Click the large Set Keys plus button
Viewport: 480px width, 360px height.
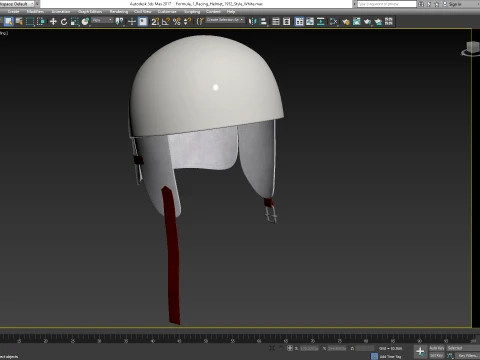(420, 351)
